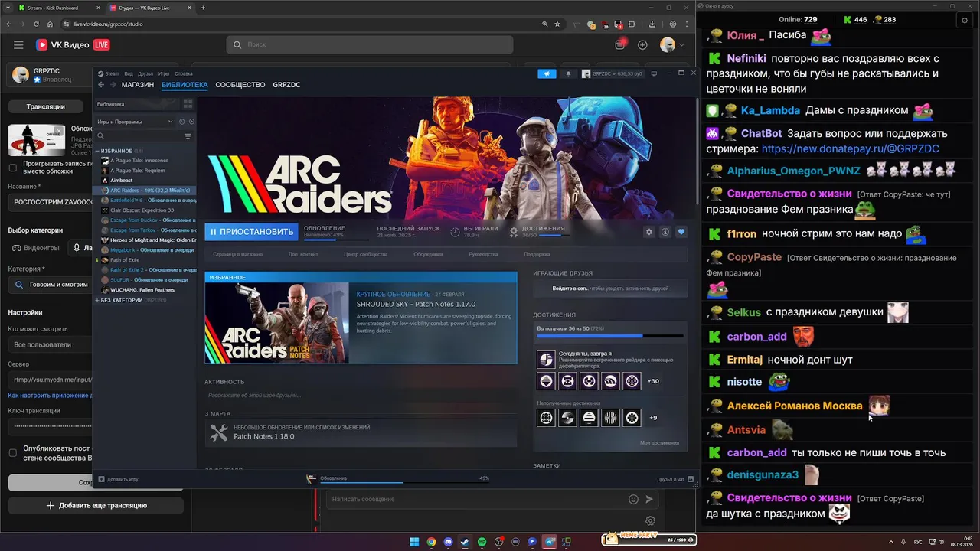The image size is (980, 551).
Task: Open the Мои достижения link
Action: 659,443
